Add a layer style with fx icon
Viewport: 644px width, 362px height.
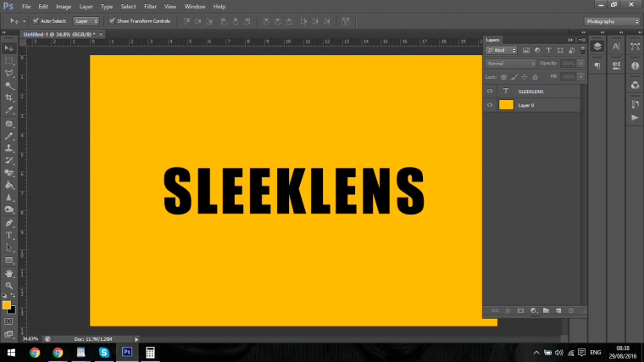click(508, 310)
